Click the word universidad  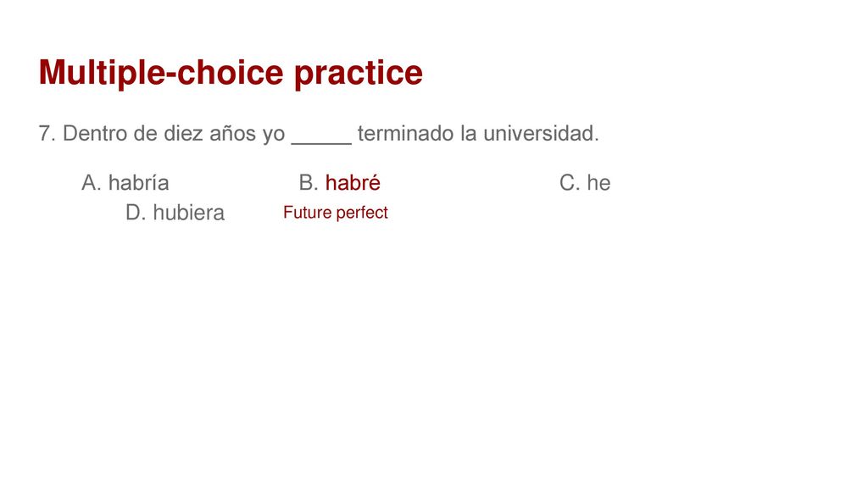(x=541, y=133)
